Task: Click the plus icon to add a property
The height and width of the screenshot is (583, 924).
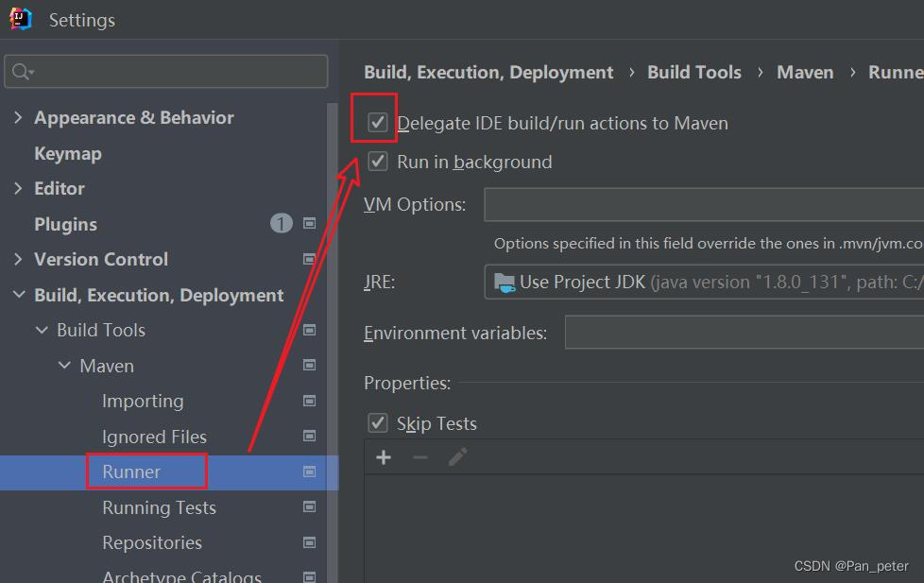Action: 384,457
